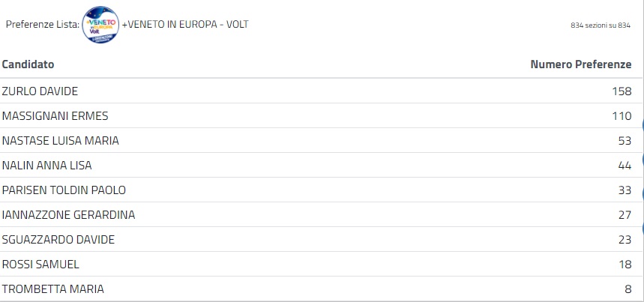This screenshot has width=644, height=302.
Task: Select candidate ZURLO DAVIDE
Action: coord(40,91)
